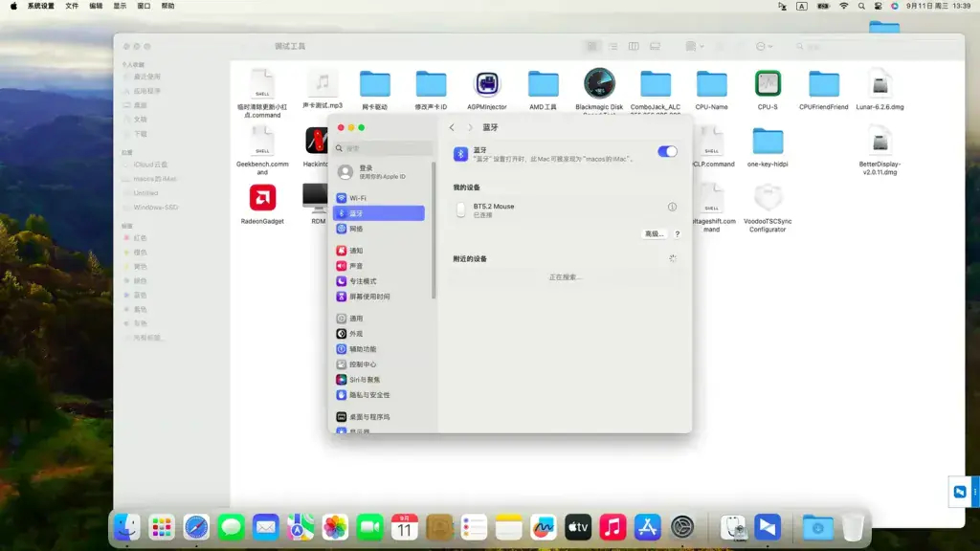Click the 高级... button in Bluetooth settings

point(654,233)
